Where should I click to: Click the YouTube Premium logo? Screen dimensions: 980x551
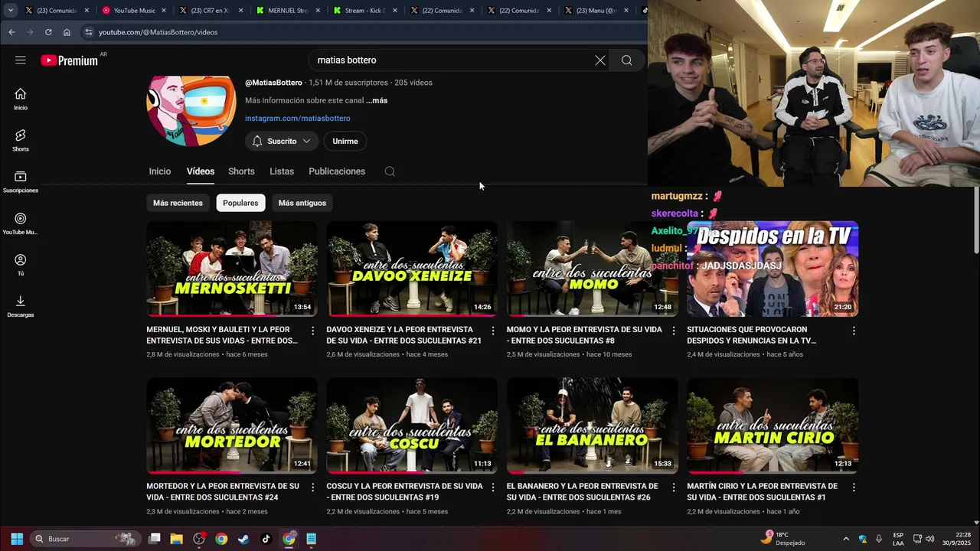(70, 60)
